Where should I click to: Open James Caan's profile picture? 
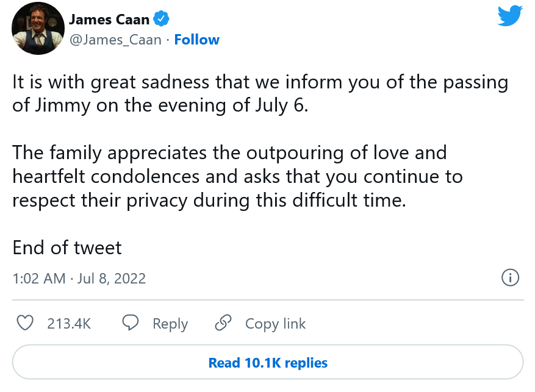[x=38, y=29]
